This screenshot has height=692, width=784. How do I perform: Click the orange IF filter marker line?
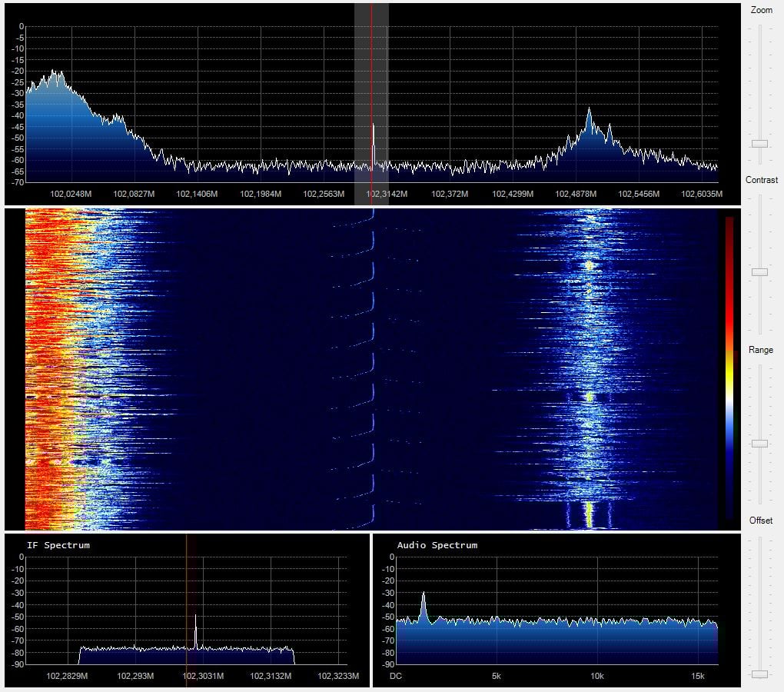[186, 610]
